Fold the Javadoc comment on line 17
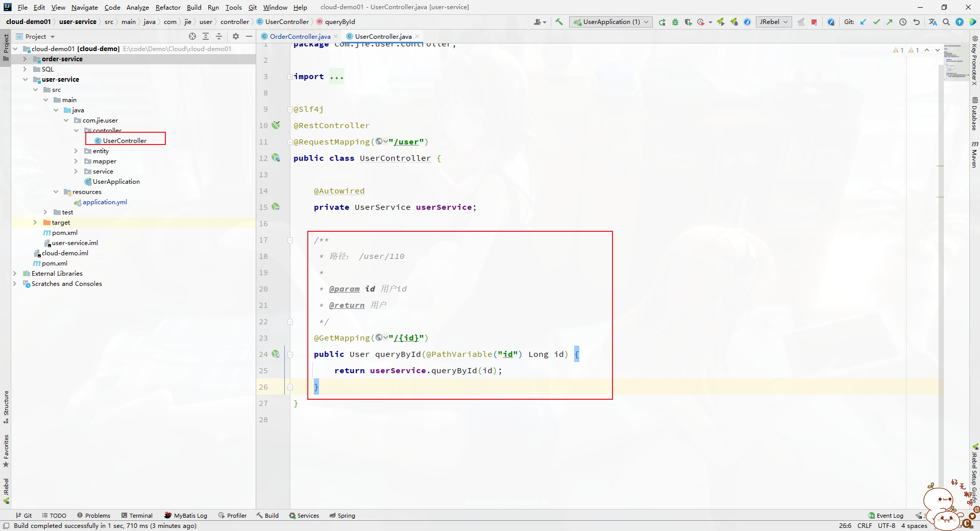The image size is (980, 531). pyautogui.click(x=290, y=240)
